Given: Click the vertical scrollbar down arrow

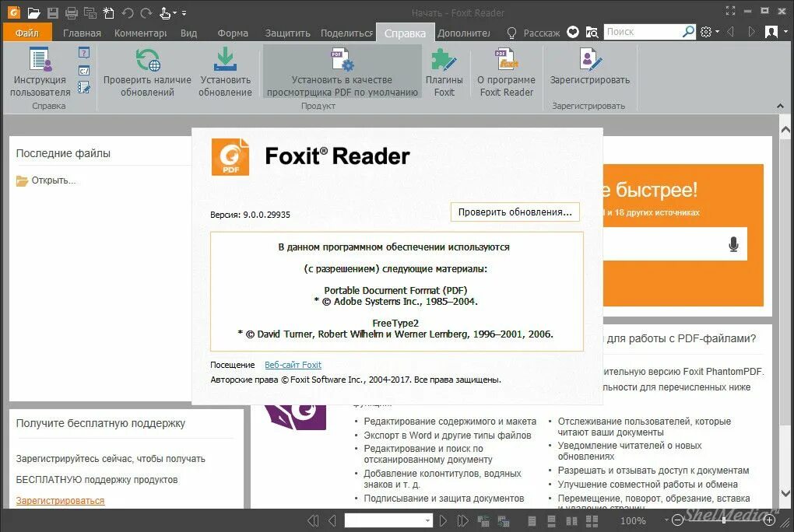Looking at the screenshot, I should [x=785, y=493].
